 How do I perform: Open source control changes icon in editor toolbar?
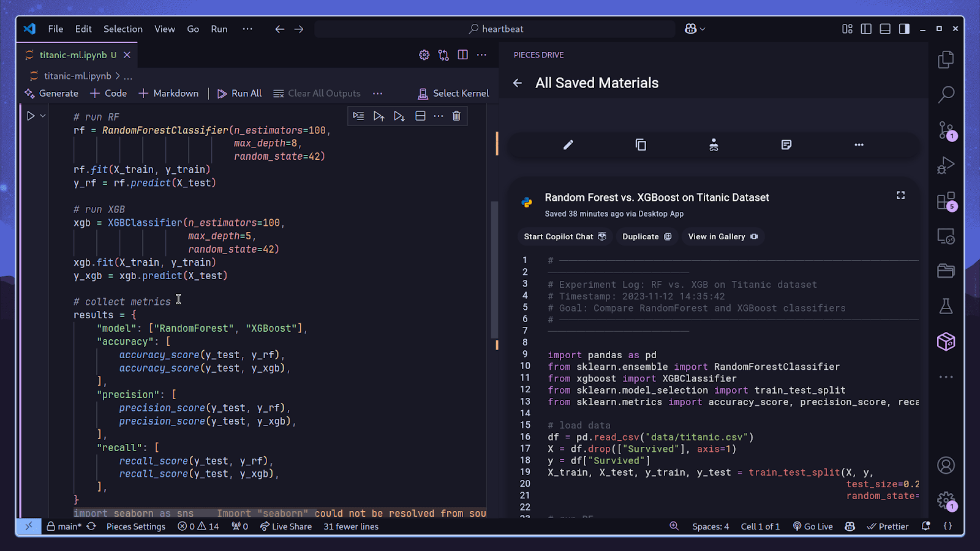[x=443, y=55]
